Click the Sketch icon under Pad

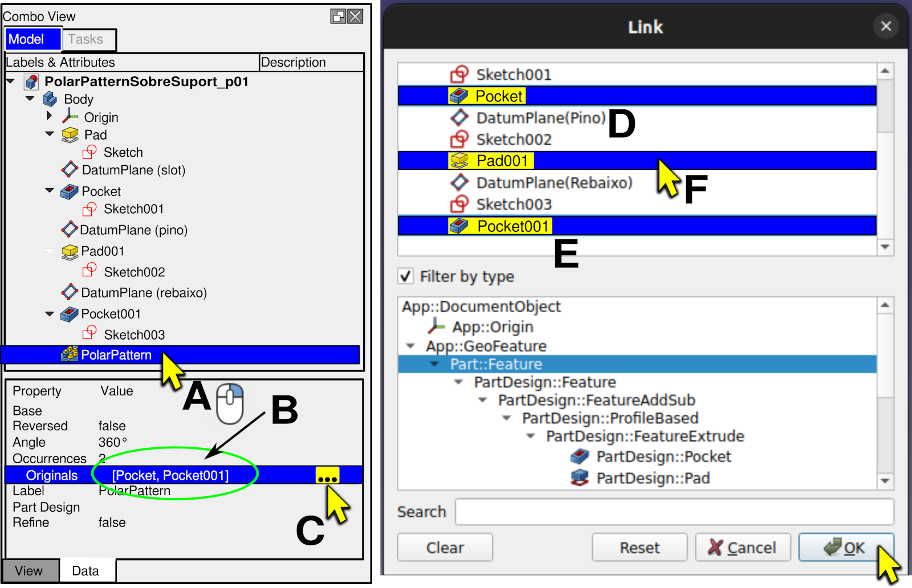[x=89, y=152]
